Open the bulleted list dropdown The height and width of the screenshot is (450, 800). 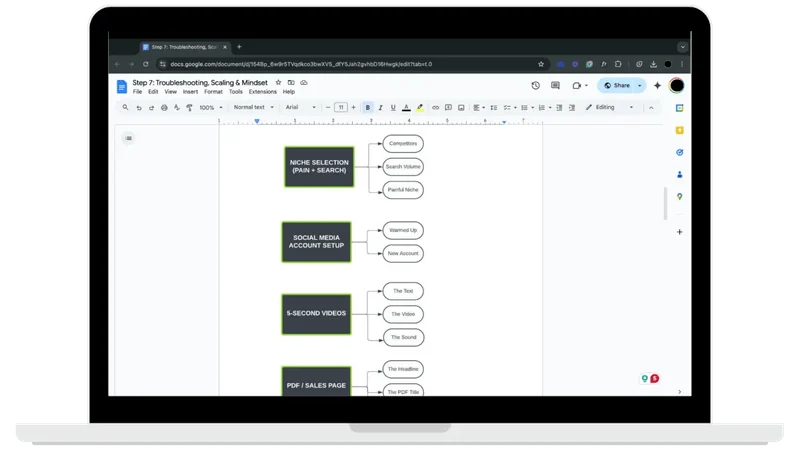(527, 108)
